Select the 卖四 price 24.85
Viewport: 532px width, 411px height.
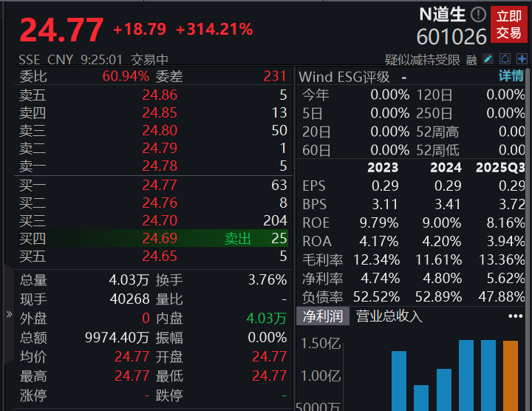(x=160, y=112)
